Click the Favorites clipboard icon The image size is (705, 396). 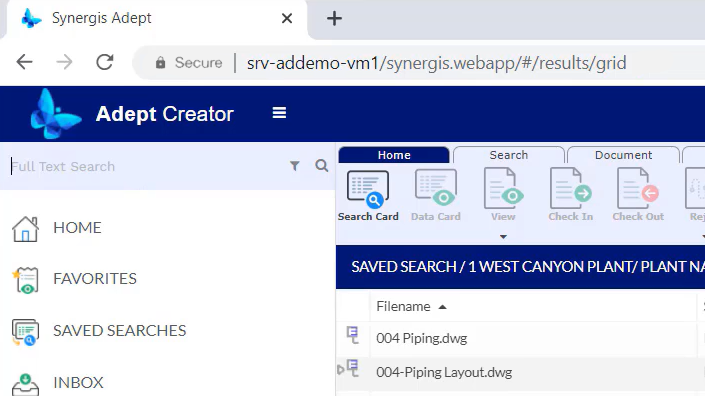26,280
